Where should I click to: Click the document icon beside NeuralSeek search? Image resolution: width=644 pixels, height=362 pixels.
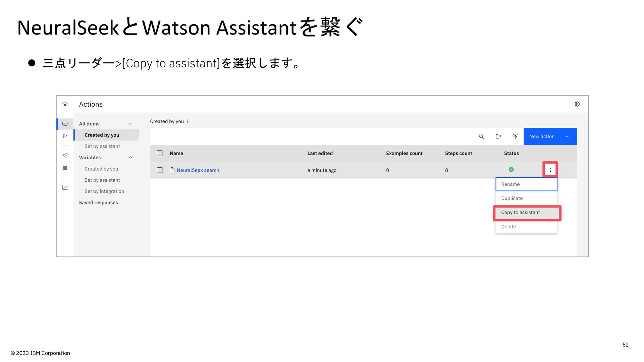[x=172, y=170]
